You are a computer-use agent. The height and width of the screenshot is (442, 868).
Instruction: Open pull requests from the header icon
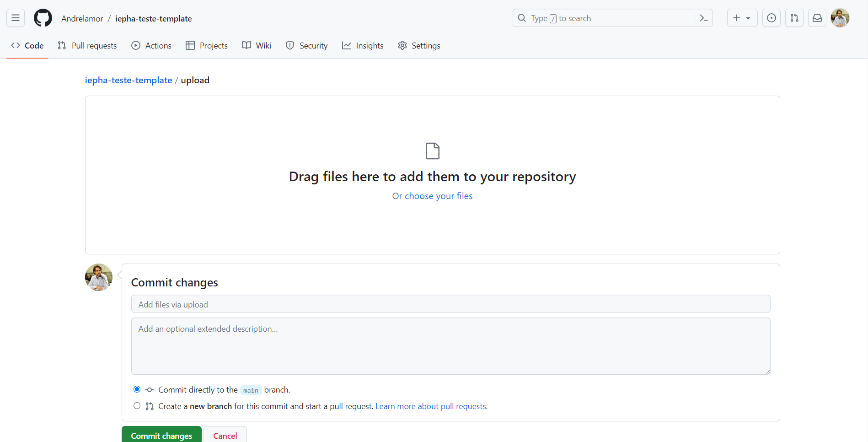pyautogui.click(x=794, y=17)
